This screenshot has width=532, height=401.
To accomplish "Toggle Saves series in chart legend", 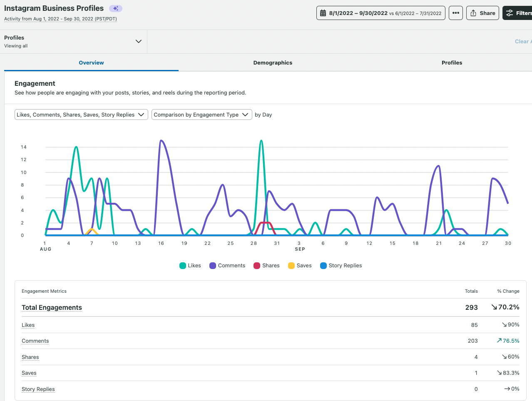I will click(300, 266).
